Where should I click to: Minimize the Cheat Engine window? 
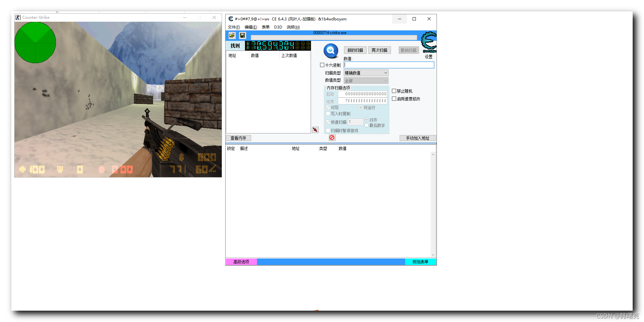(x=400, y=19)
